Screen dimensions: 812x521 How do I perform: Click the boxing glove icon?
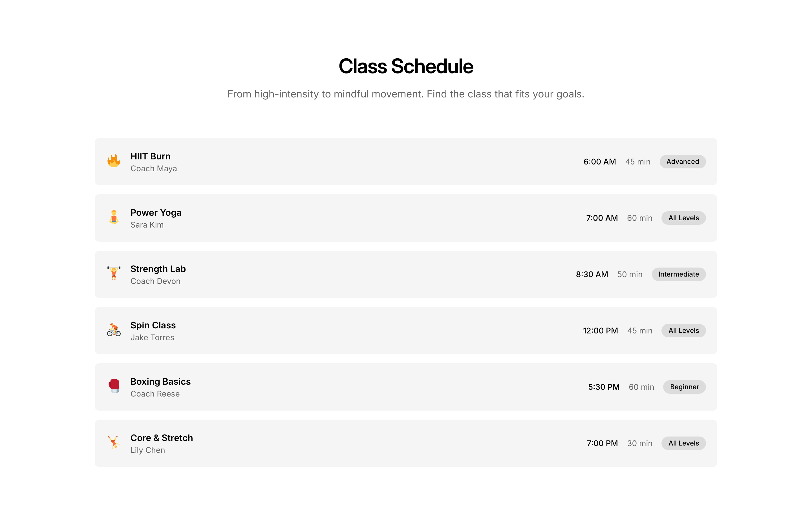(114, 386)
